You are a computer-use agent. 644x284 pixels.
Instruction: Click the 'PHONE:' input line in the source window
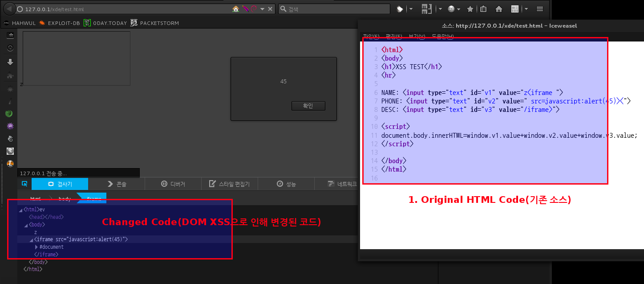(x=506, y=101)
